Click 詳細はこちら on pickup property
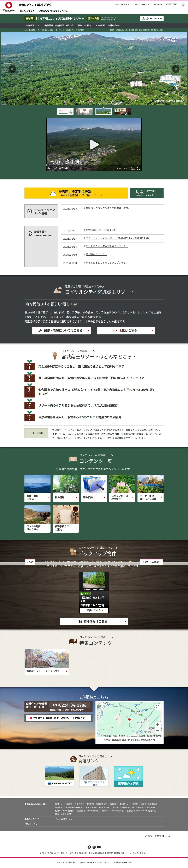This screenshot has height=868, width=188. pyautogui.click(x=94, y=610)
